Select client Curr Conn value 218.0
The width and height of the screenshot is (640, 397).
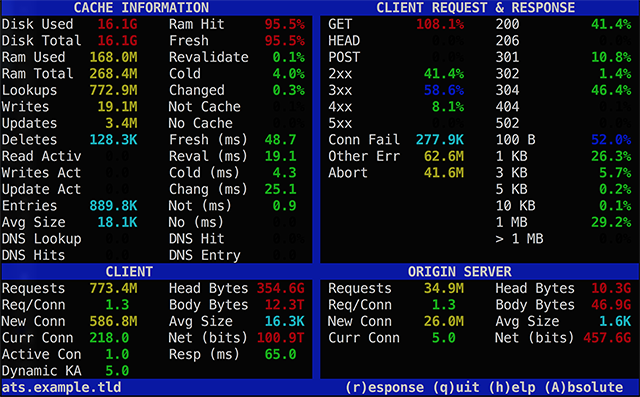[x=109, y=338]
